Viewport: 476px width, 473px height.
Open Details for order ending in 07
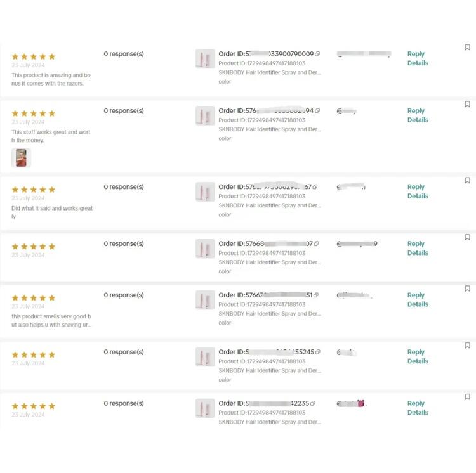418,253
